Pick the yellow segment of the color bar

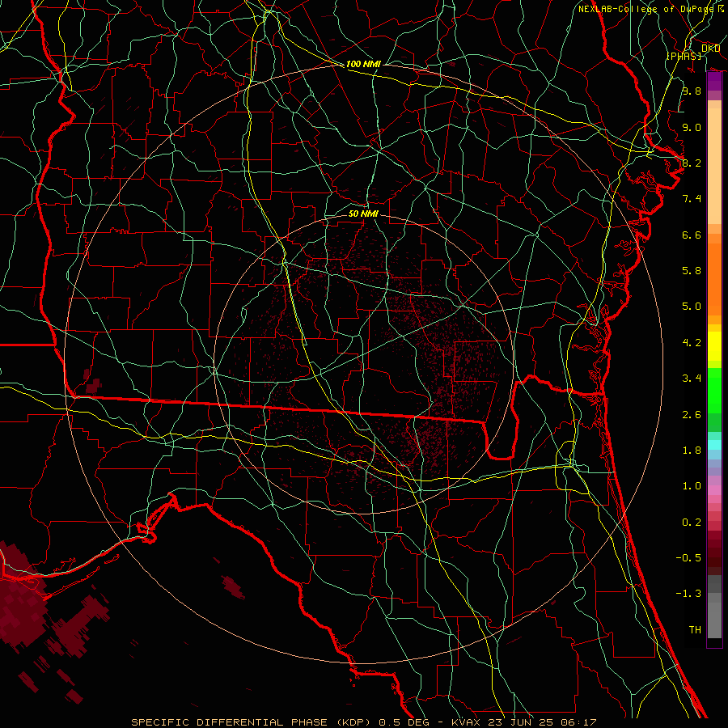(714, 346)
